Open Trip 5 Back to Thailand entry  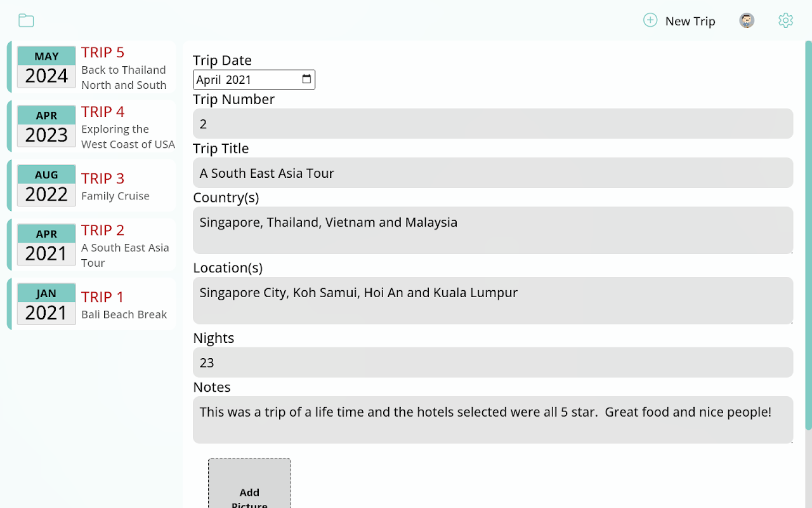(91, 67)
